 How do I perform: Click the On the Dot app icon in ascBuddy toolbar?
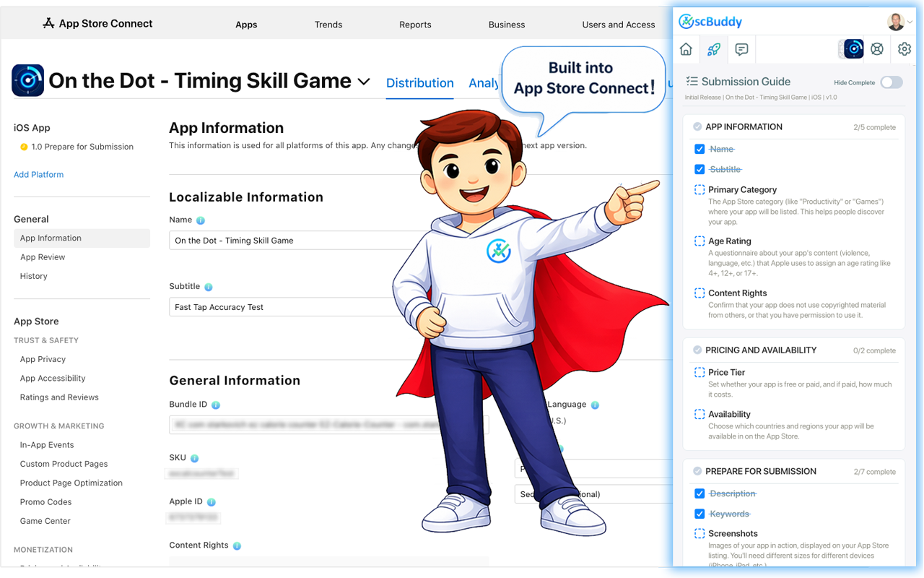853,48
